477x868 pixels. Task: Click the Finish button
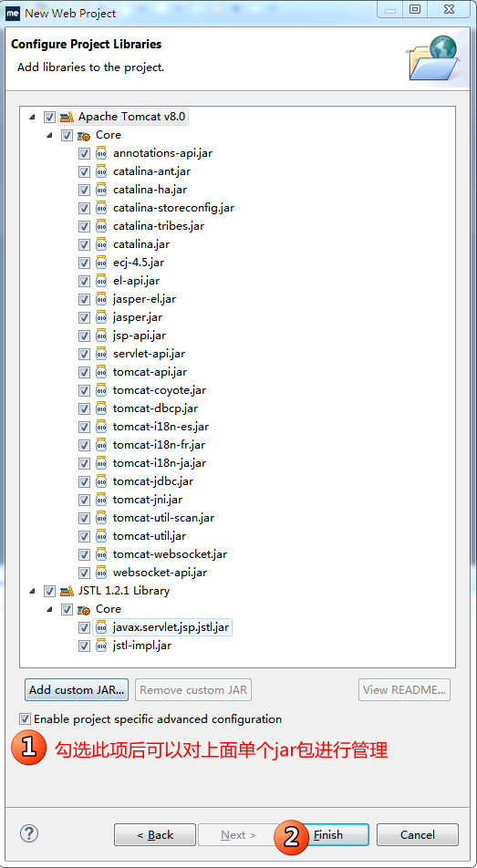tap(328, 835)
